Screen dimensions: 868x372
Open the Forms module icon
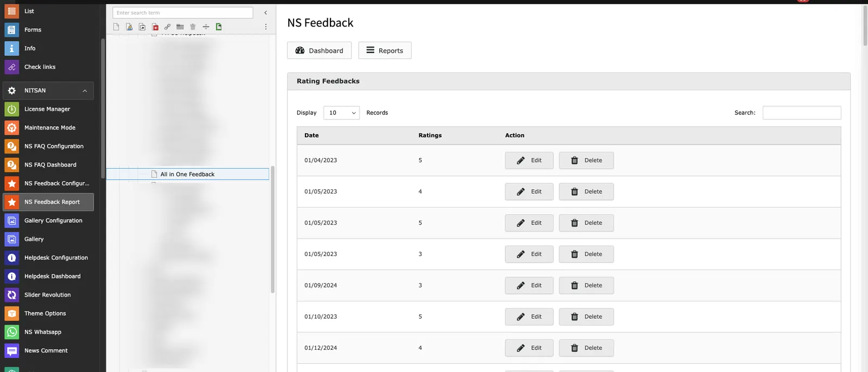click(x=11, y=30)
